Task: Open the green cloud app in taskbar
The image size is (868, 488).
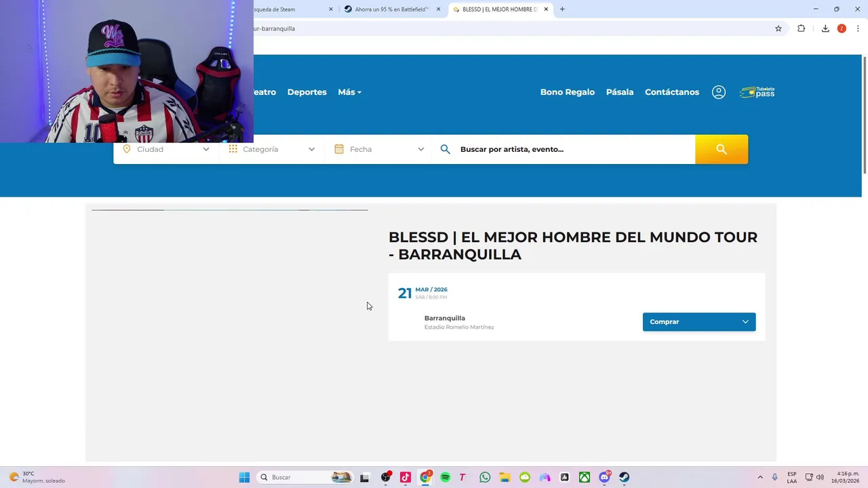Action: click(x=525, y=477)
